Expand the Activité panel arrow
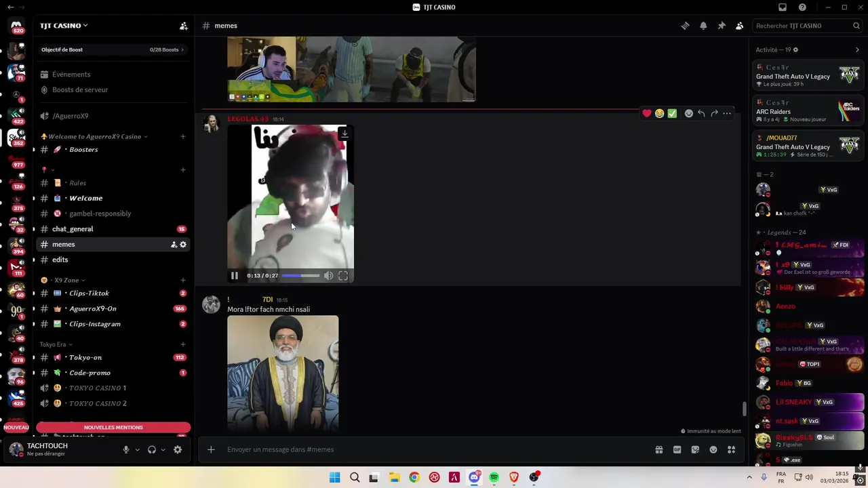The height and width of the screenshot is (488, 868). pos(857,49)
